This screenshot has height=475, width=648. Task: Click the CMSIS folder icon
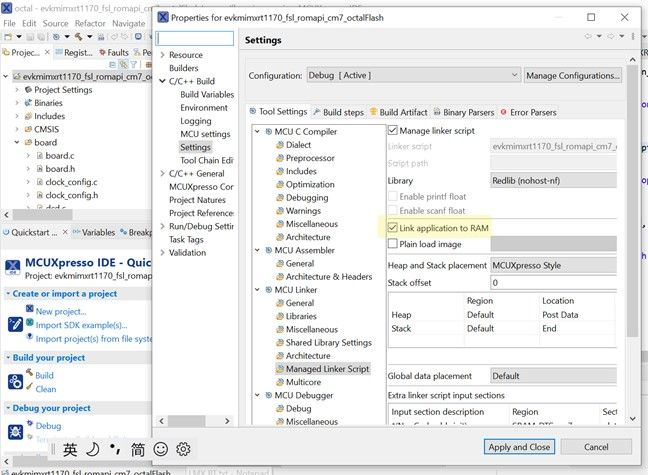(x=28, y=129)
